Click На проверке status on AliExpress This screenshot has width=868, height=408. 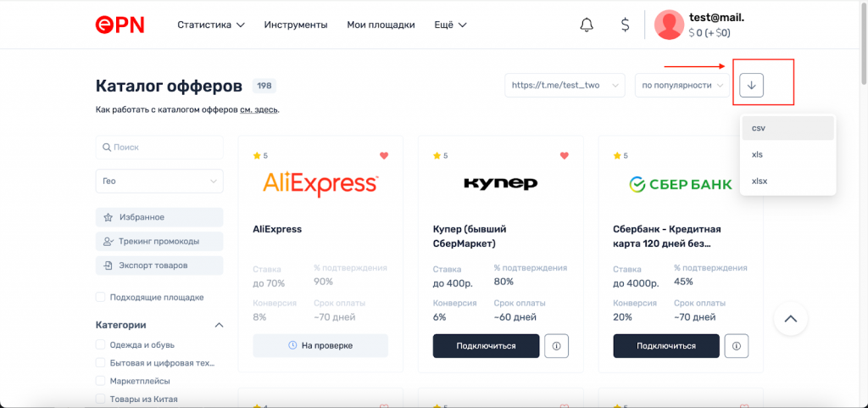(320, 345)
